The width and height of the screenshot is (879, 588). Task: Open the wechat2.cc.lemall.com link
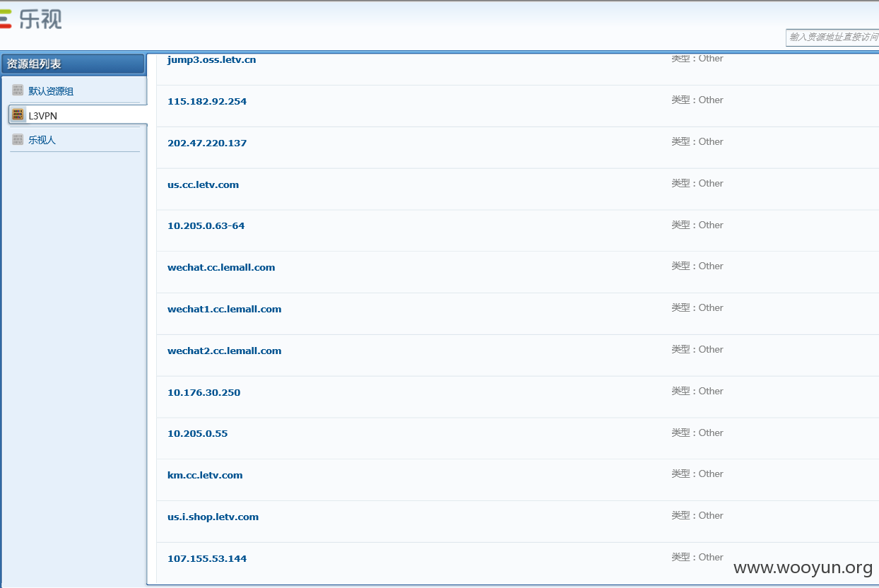click(x=224, y=351)
